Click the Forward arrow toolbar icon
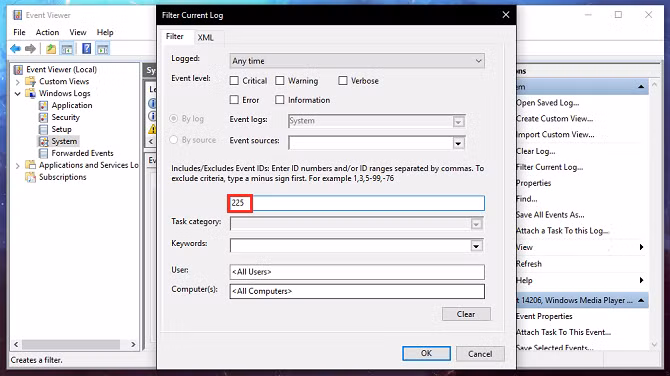 (30, 49)
